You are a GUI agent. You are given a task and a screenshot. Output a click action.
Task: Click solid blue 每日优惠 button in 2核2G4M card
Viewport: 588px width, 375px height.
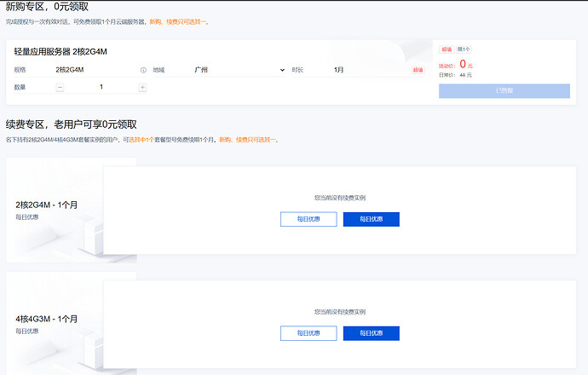[x=372, y=219]
